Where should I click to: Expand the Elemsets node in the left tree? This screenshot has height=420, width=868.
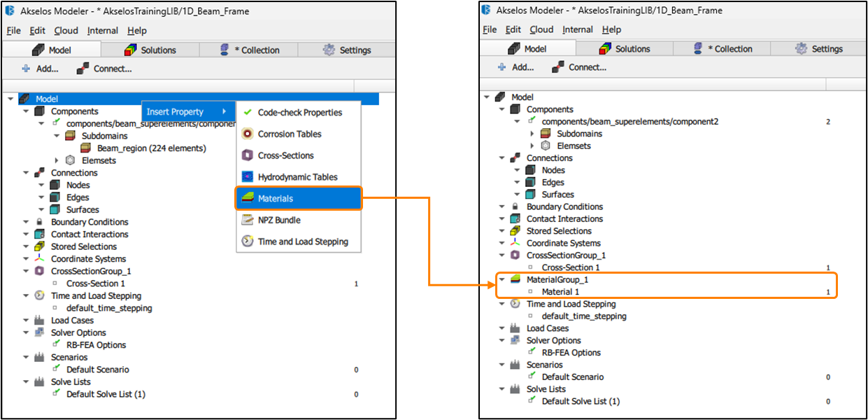tap(57, 160)
